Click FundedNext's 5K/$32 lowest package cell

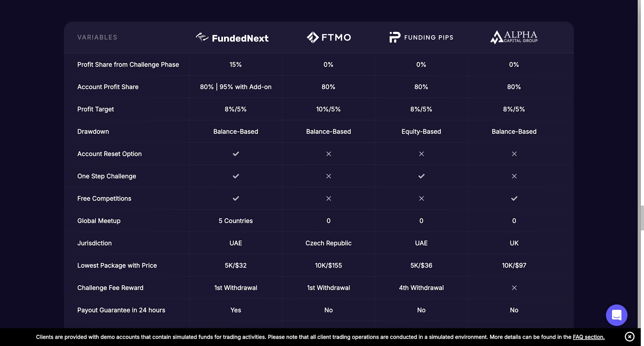(x=236, y=266)
